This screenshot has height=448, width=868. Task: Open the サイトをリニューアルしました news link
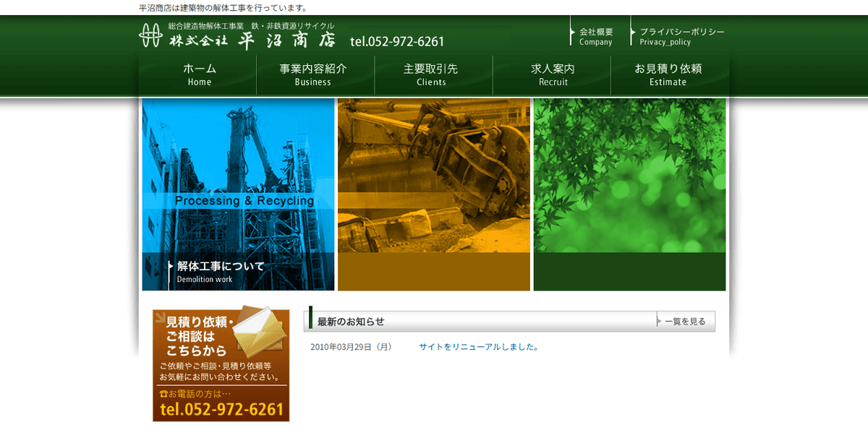tap(478, 347)
